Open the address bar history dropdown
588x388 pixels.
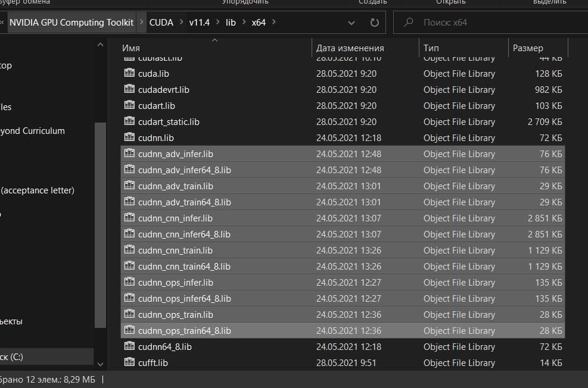tap(351, 23)
